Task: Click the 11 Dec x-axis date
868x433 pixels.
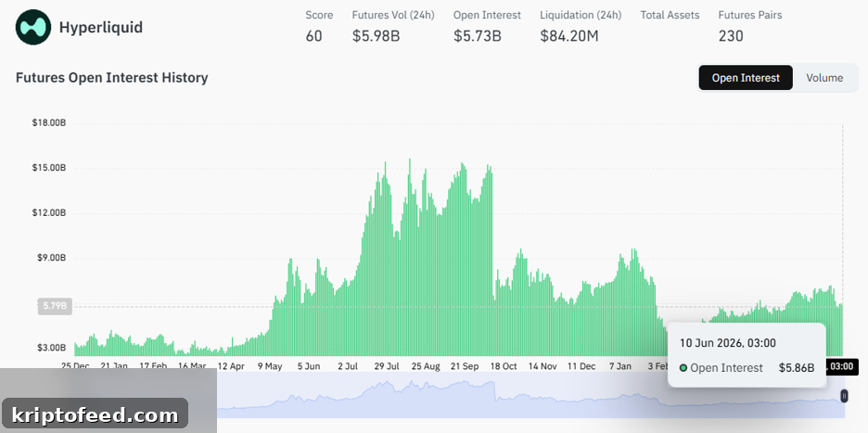Action: click(x=581, y=366)
